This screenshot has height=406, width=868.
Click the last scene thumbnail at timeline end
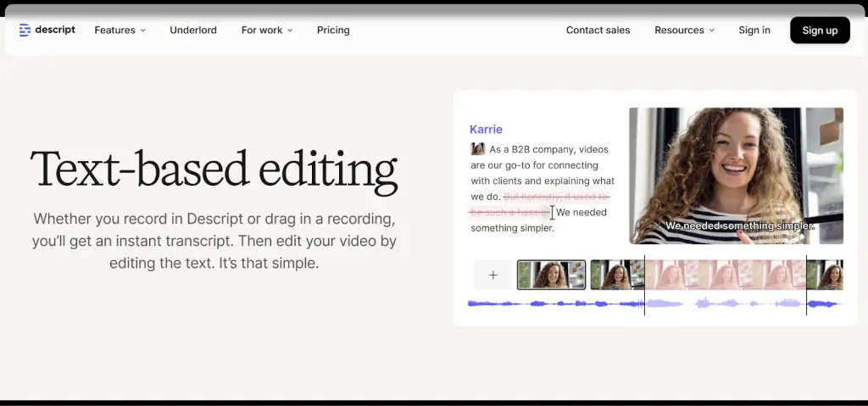click(825, 275)
